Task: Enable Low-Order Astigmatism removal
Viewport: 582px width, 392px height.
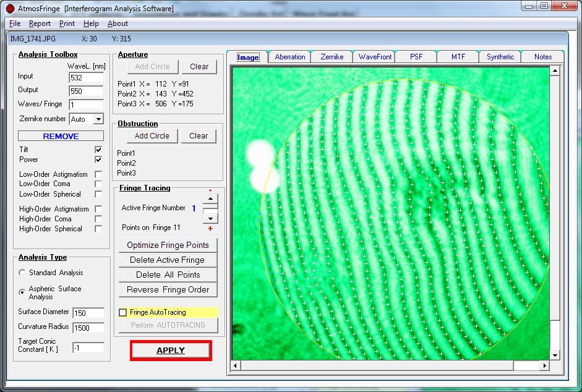Action: (x=98, y=174)
